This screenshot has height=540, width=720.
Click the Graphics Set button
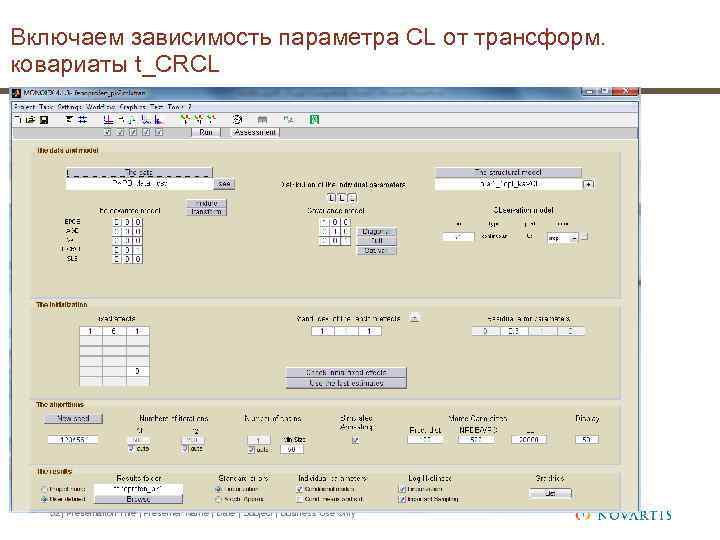click(550, 493)
